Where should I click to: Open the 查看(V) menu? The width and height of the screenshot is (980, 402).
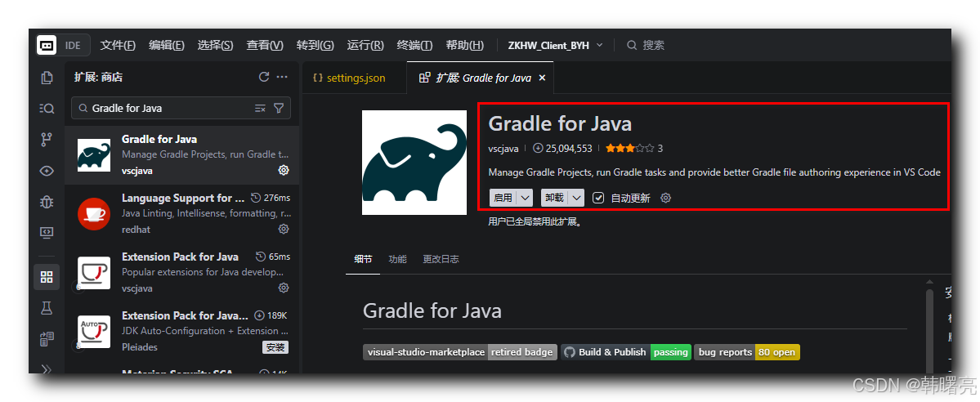point(265,45)
